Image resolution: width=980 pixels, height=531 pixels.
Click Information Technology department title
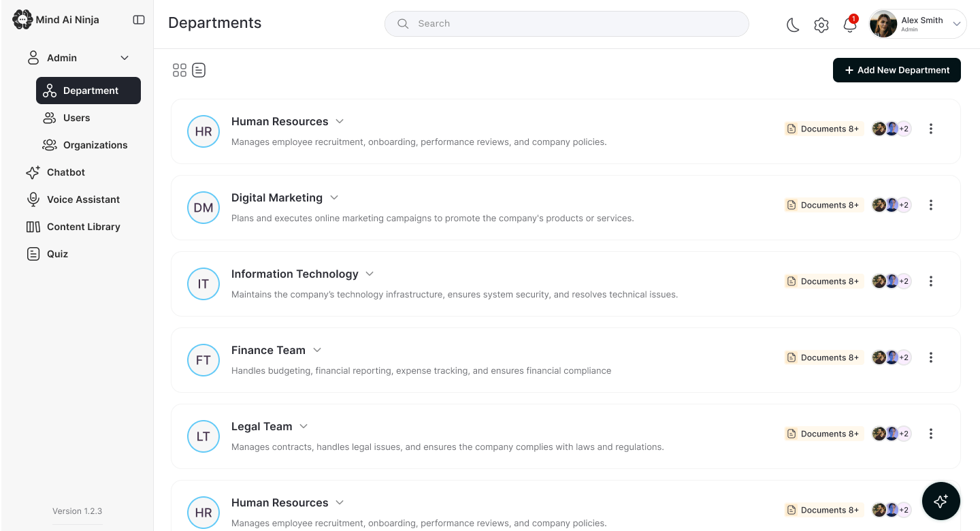coord(295,274)
